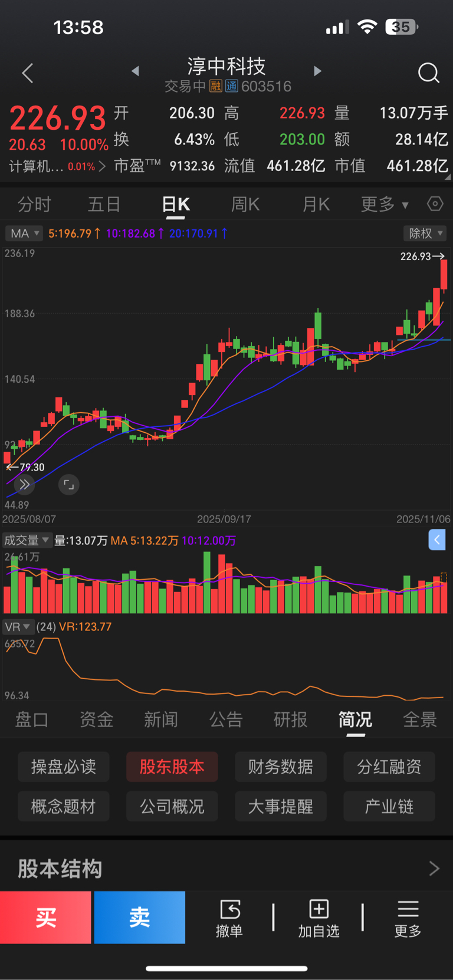Viewport: 453px width, 980px height.
Task: Open 更多 hamburger menu at bottom
Action: pos(408,918)
